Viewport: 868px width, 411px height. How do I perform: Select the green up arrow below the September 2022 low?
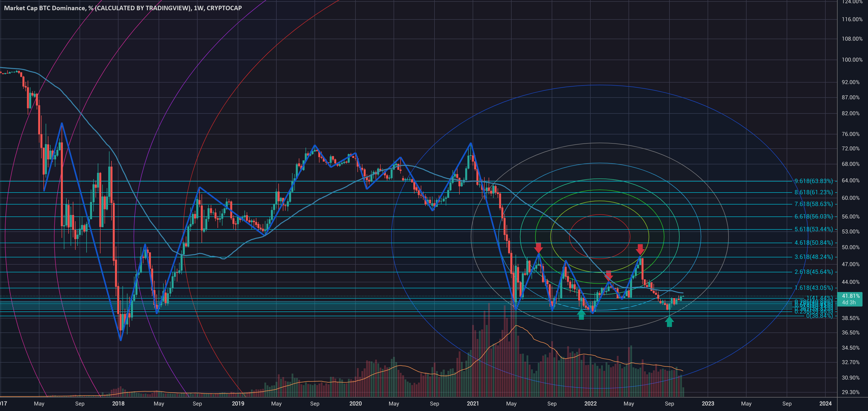click(x=669, y=321)
